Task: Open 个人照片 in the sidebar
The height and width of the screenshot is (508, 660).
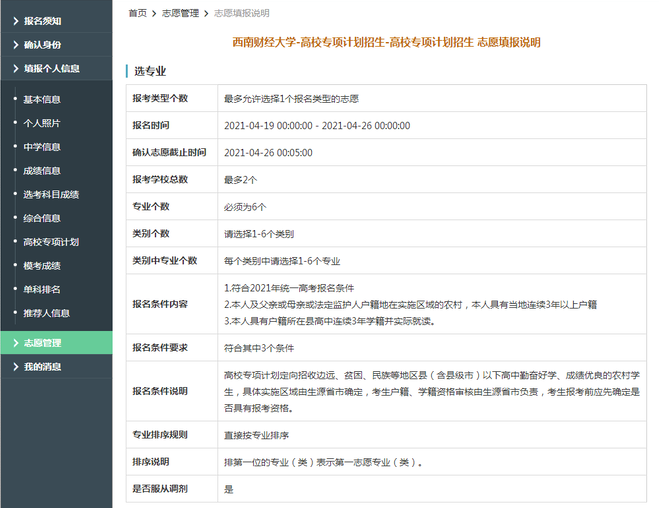Action: coord(42,123)
